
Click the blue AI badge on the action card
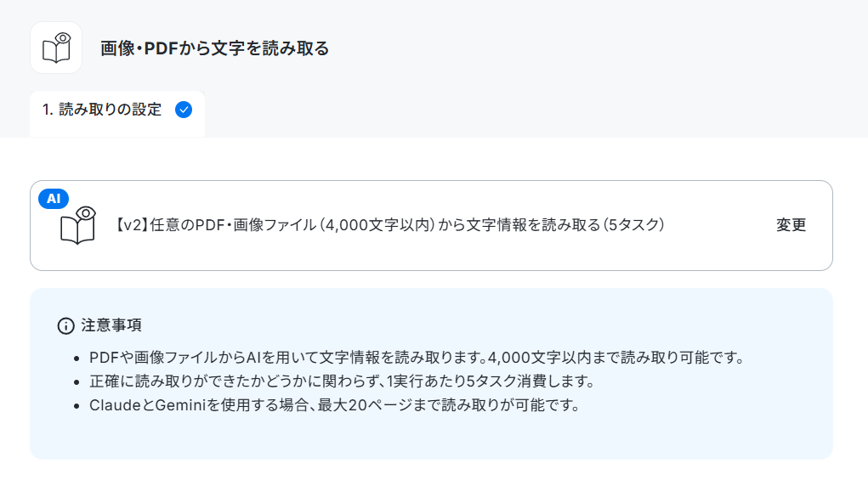54,199
